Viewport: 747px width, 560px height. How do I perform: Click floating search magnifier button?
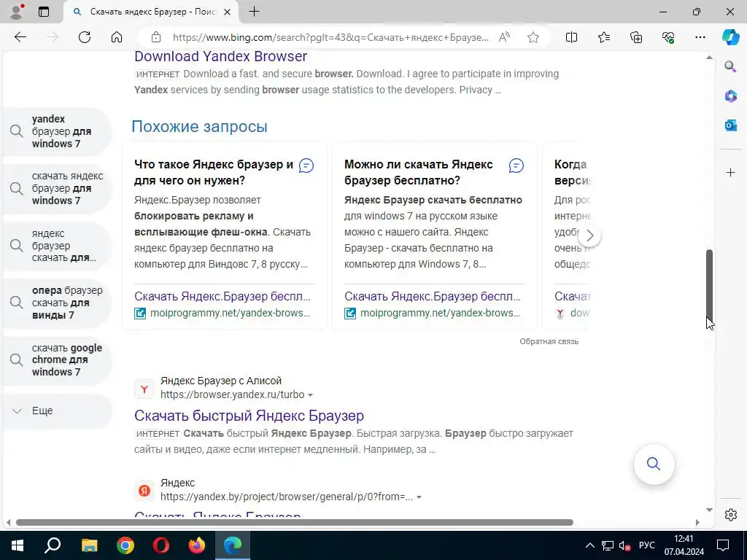[654, 464]
